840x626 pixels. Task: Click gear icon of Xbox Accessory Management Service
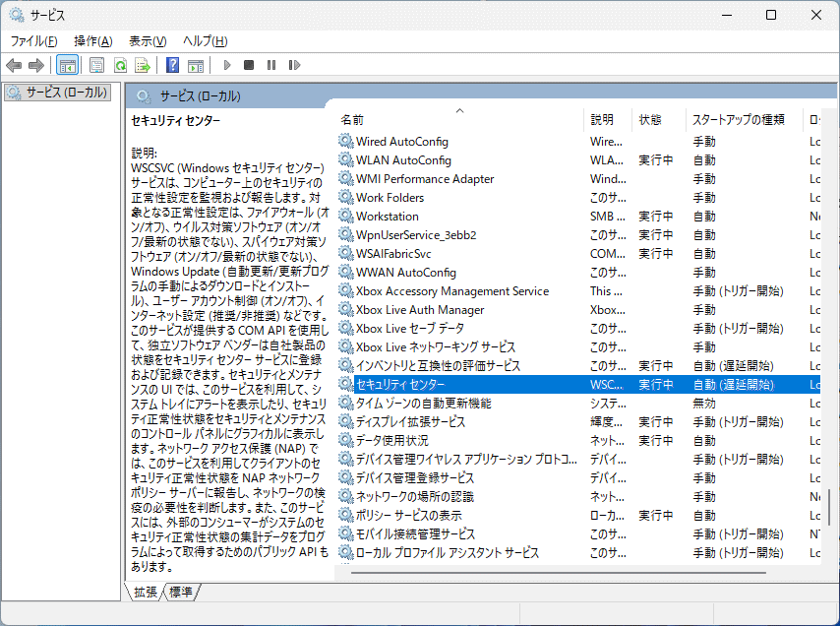[346, 291]
